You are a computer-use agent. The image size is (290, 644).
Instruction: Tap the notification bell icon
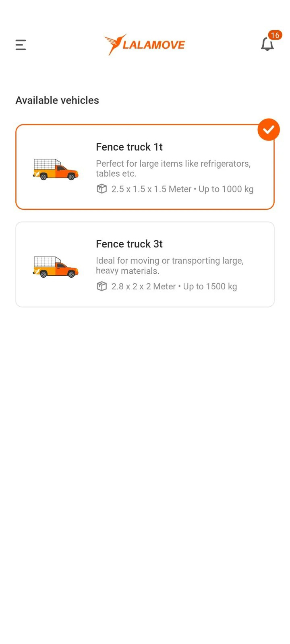point(267,44)
